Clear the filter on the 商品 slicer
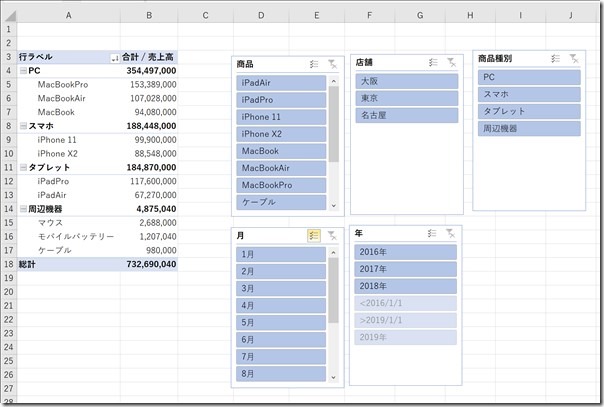 pos(332,63)
